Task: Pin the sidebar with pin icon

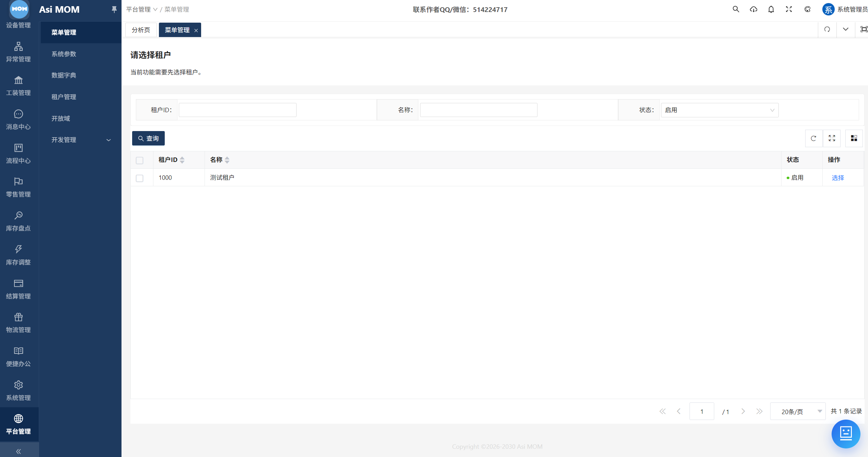Action: pos(114,9)
